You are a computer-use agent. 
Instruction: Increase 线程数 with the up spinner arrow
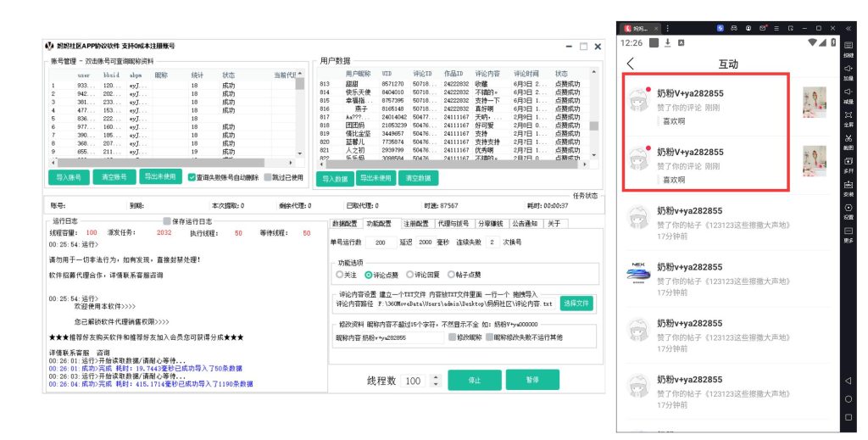(437, 376)
